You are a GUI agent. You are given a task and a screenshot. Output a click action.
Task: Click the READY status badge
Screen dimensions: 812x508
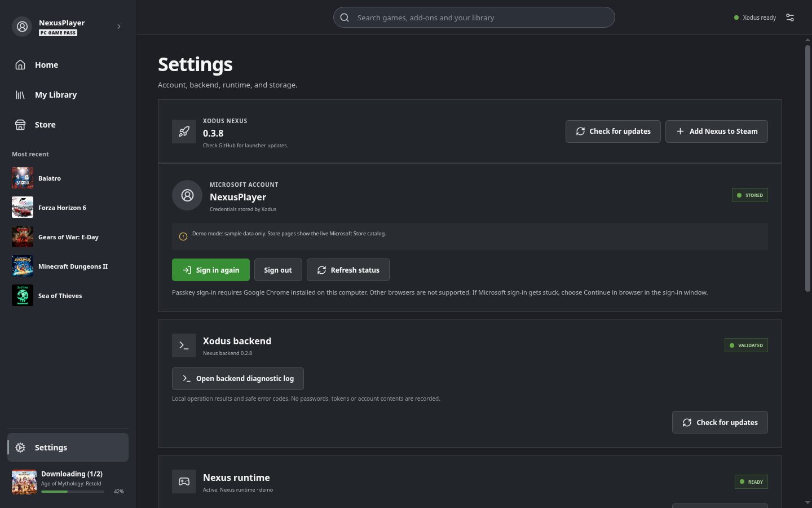(751, 482)
